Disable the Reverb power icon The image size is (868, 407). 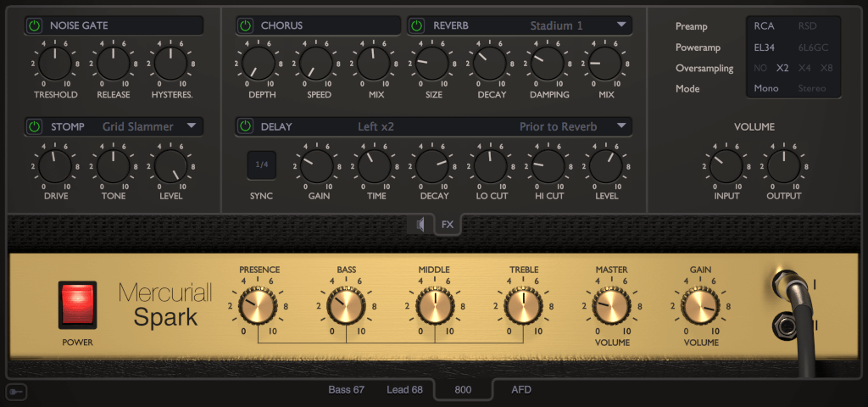pos(417,25)
